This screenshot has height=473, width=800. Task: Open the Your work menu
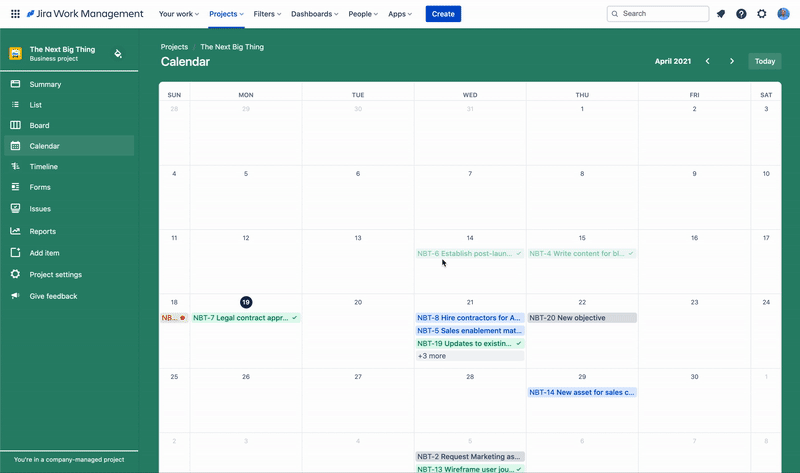(x=179, y=14)
